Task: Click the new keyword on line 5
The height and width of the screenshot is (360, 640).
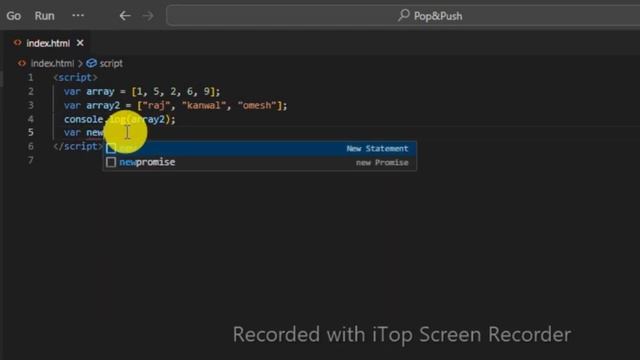Action: (x=95, y=133)
